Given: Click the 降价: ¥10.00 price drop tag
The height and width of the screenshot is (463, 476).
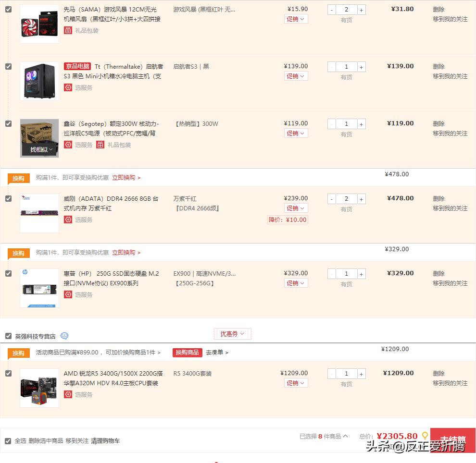Looking at the screenshot, I should [x=288, y=220].
